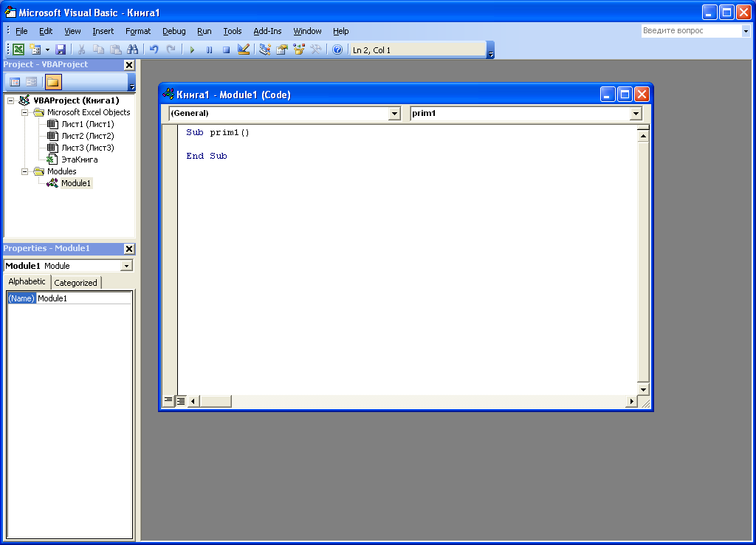Click the 'Введите вопрос' help search box

tap(691, 30)
